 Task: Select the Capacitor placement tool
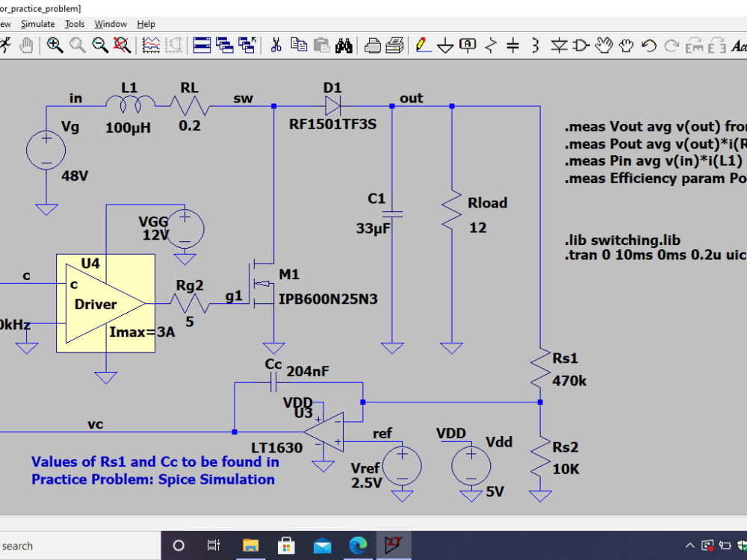(513, 45)
